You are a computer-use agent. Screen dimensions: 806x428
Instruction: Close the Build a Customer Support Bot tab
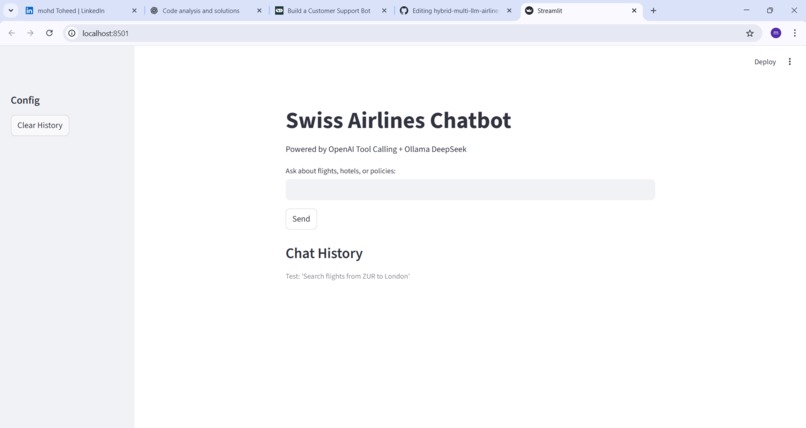(384, 11)
